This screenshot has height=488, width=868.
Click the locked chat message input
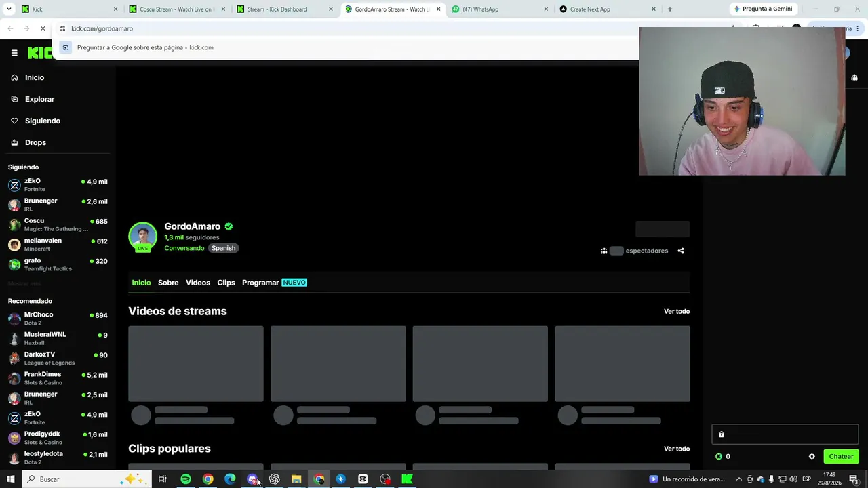[x=785, y=434]
